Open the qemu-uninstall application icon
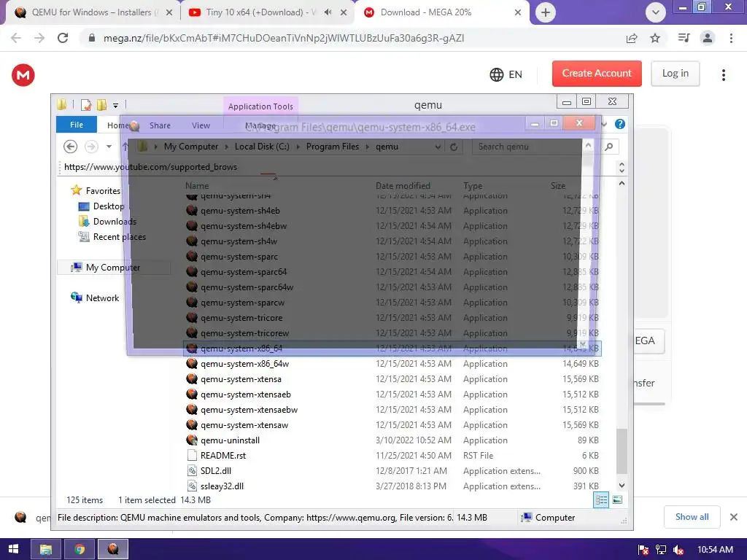The height and width of the screenshot is (560, 747). pyautogui.click(x=192, y=440)
